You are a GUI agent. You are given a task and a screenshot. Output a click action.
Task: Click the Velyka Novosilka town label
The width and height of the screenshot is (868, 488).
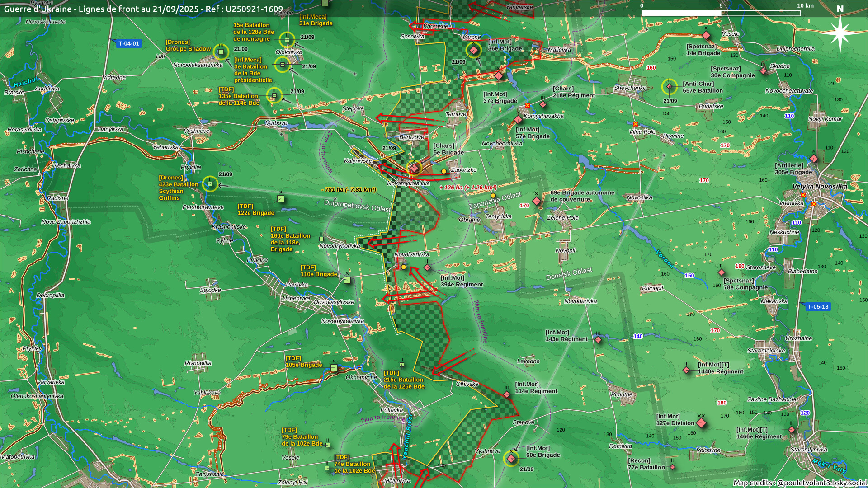[x=819, y=187]
